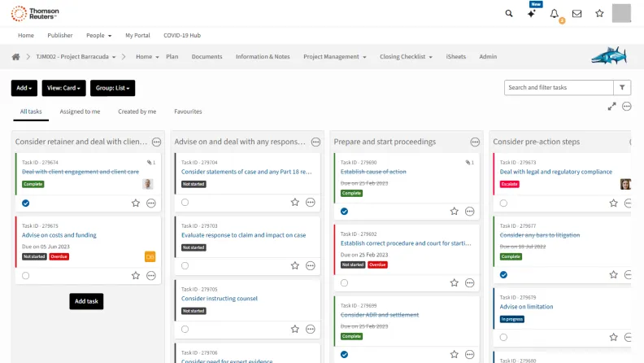Open the 'Add' dropdown button
This screenshot has height=363, width=644.
click(x=24, y=88)
